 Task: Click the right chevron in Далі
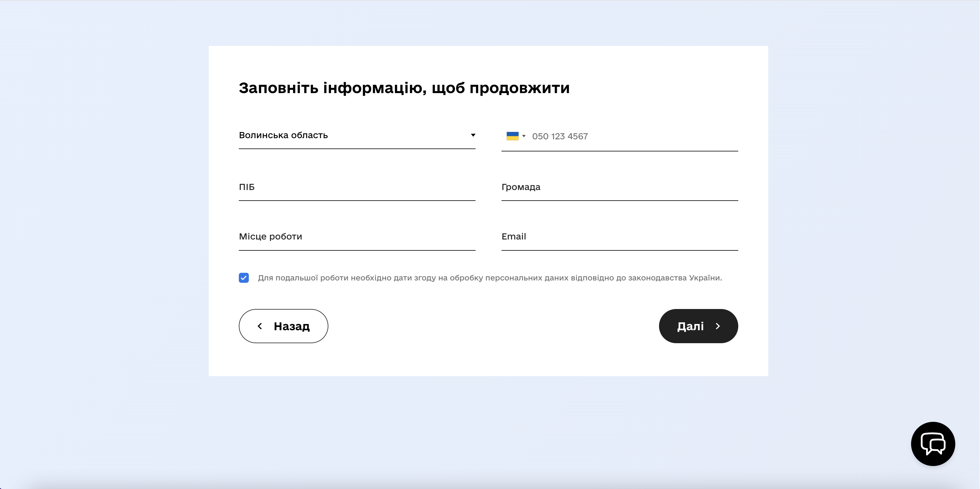[x=718, y=326]
